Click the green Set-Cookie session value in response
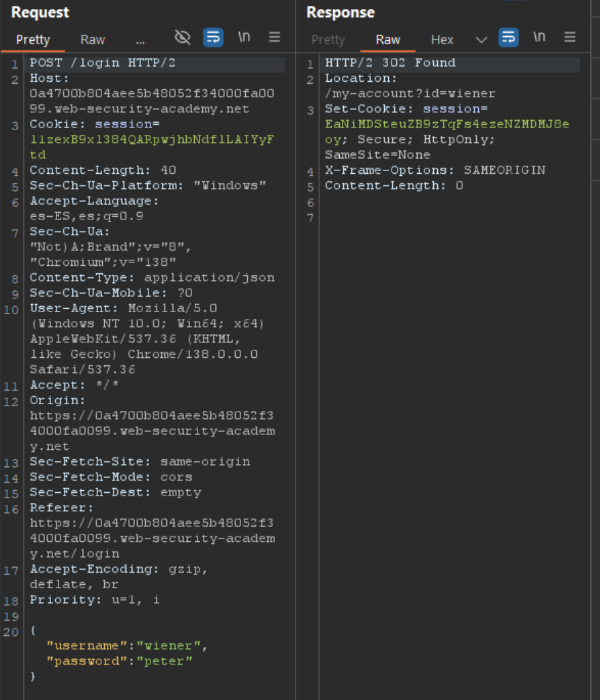The image size is (600, 700). coord(447,125)
